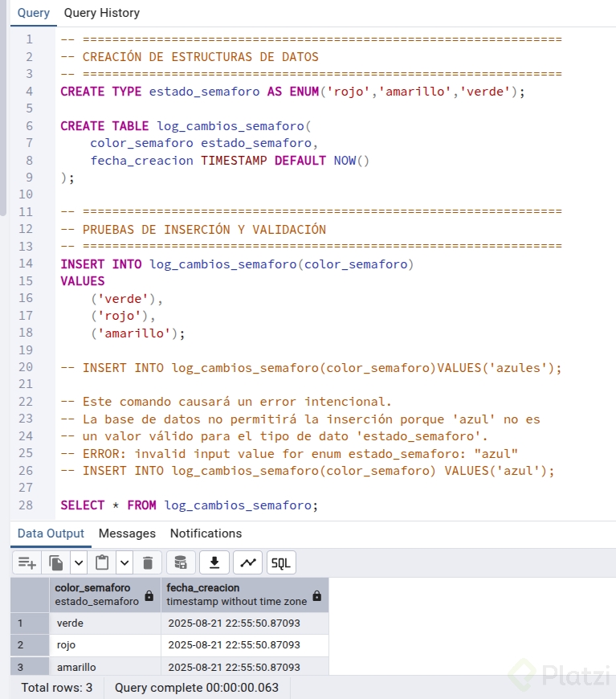The height and width of the screenshot is (699, 616).
Task: Click the 'SELECT * FROM log_cambios_semaforo;' line
Action: pos(190,505)
